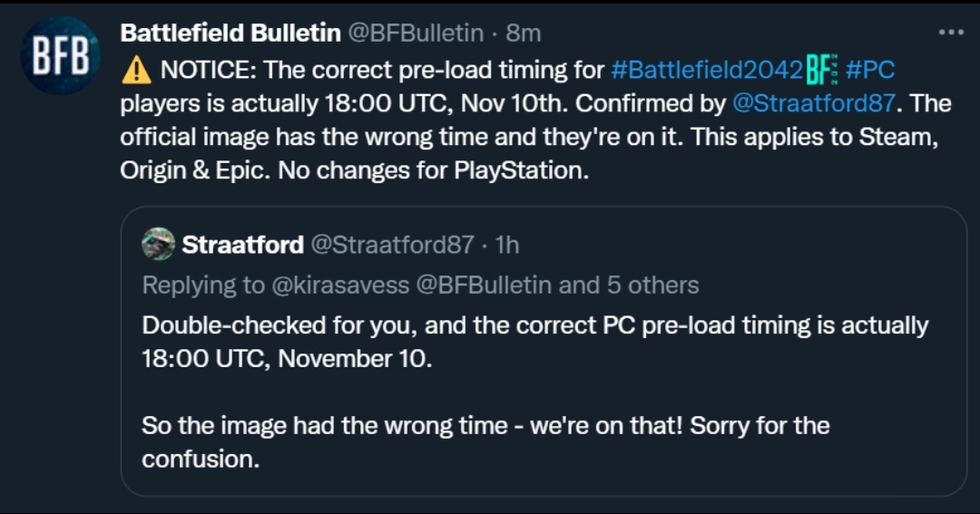Click the Straatford avatar in quoted tweet

[x=159, y=245]
